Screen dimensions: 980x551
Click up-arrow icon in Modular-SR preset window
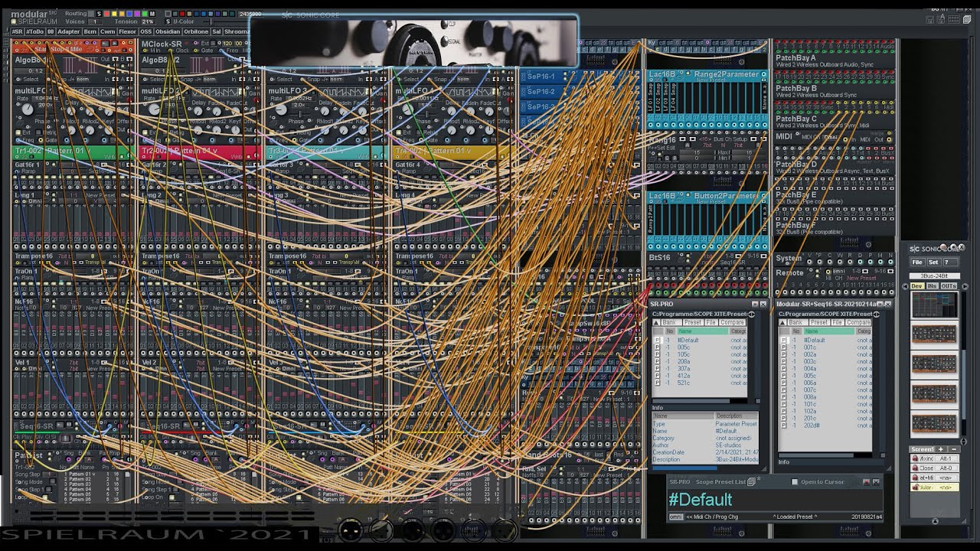pyautogui.click(x=782, y=322)
